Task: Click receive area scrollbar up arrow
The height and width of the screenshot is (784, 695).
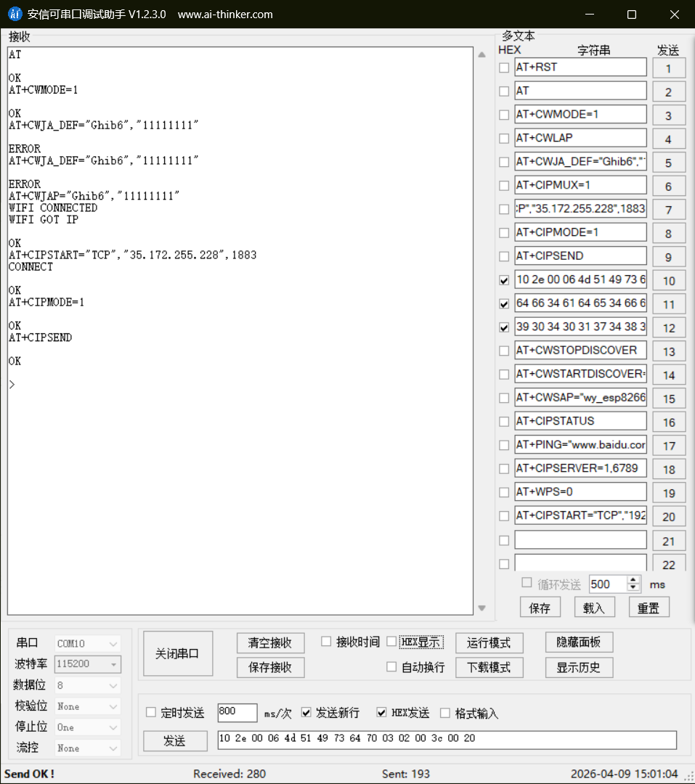Action: [481, 54]
